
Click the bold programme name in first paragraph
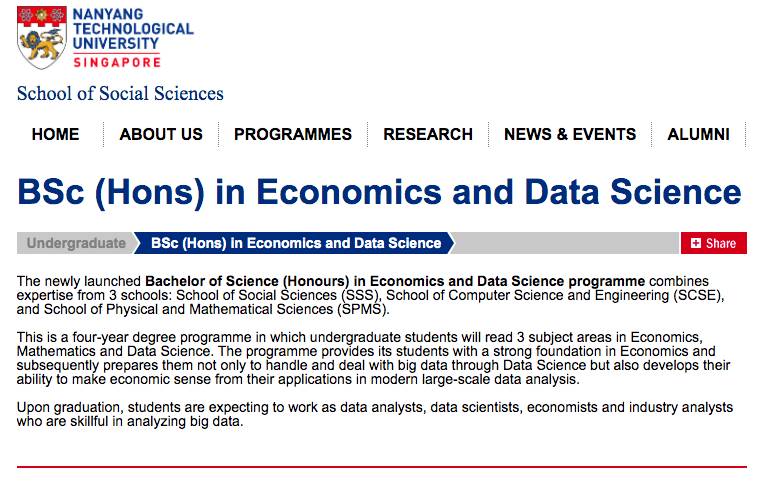pyautogui.click(x=395, y=281)
